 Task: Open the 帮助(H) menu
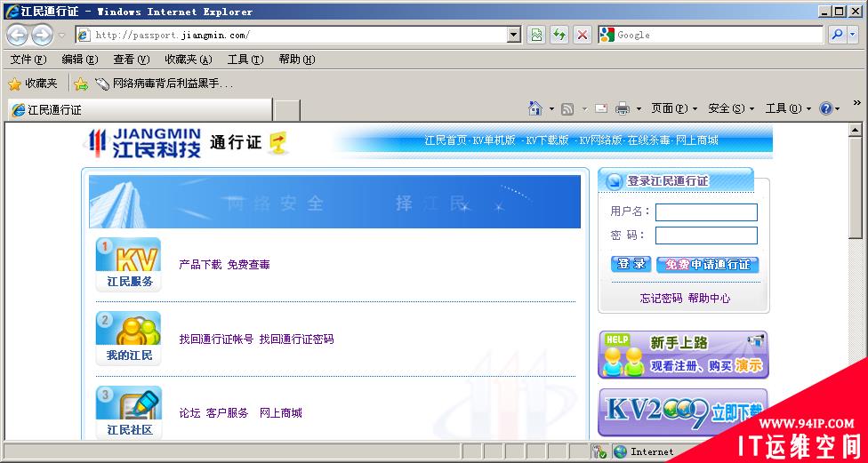pos(297,60)
